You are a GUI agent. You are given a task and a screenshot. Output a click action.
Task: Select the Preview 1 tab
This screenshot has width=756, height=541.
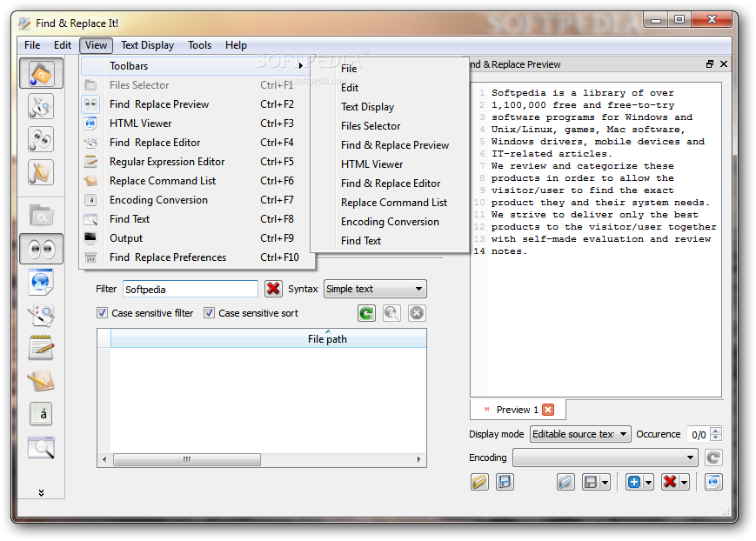(x=518, y=410)
